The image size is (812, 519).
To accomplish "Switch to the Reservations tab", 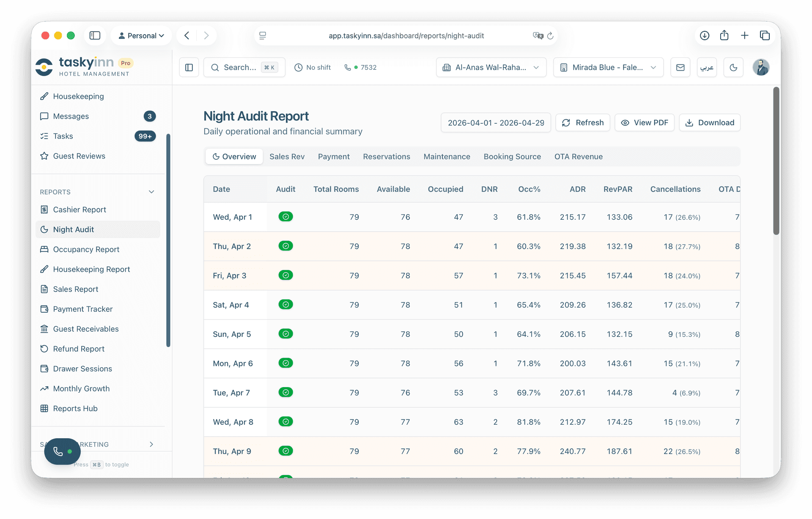I will 387,156.
